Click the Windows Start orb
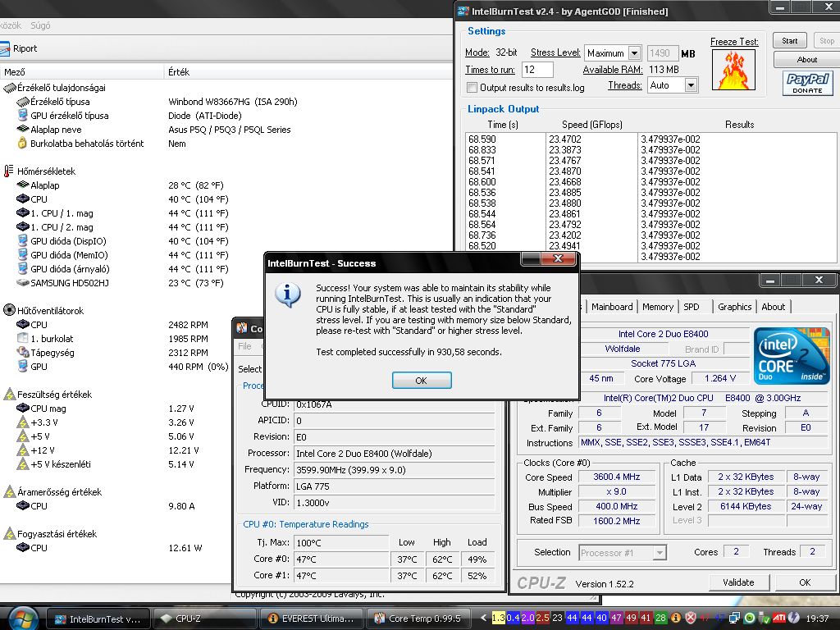Viewport: 840px width, 630px height. (21, 619)
